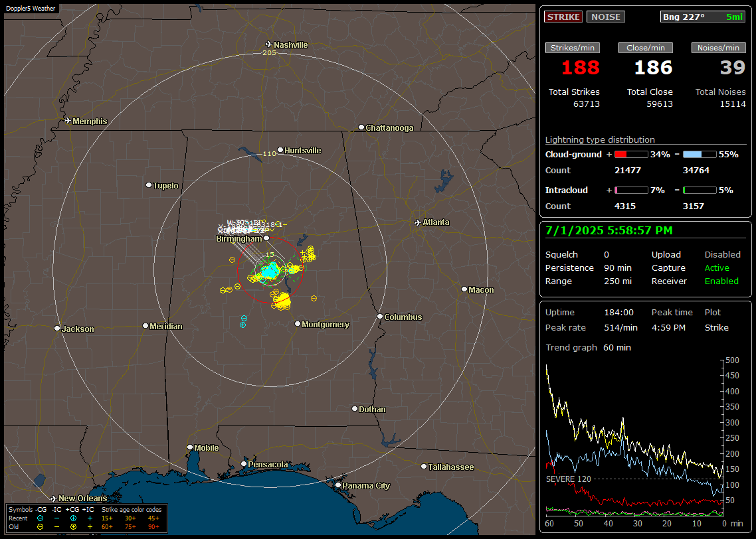Select the Dothan city marker dot
The image size is (756, 539).
[354, 408]
